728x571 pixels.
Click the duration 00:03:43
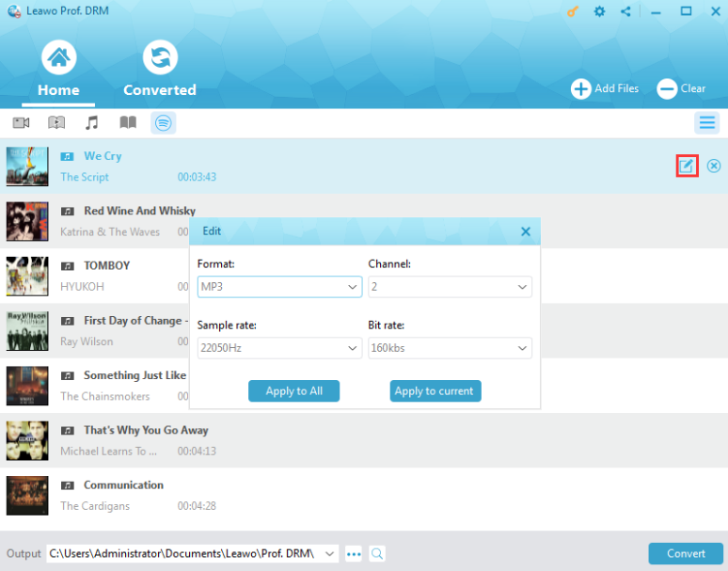(197, 177)
